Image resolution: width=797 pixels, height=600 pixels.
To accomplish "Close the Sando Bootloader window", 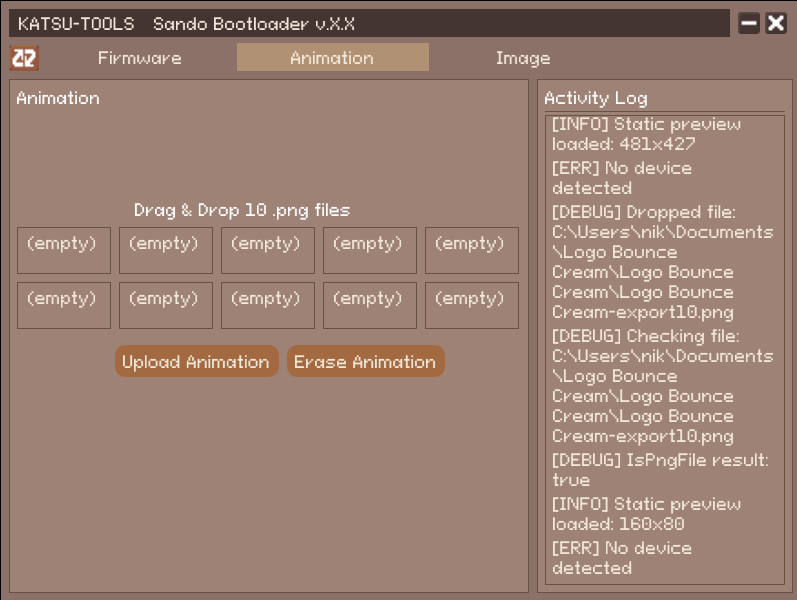I will 776,23.
